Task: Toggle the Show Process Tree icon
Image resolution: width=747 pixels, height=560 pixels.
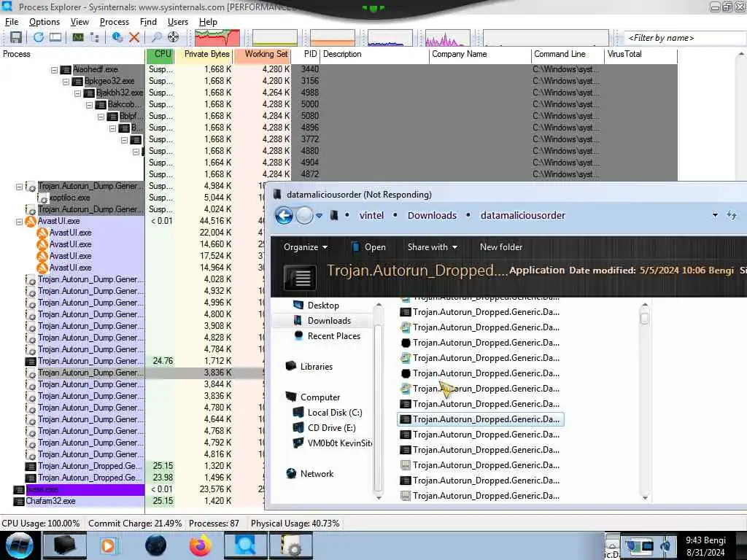Action: click(x=94, y=37)
